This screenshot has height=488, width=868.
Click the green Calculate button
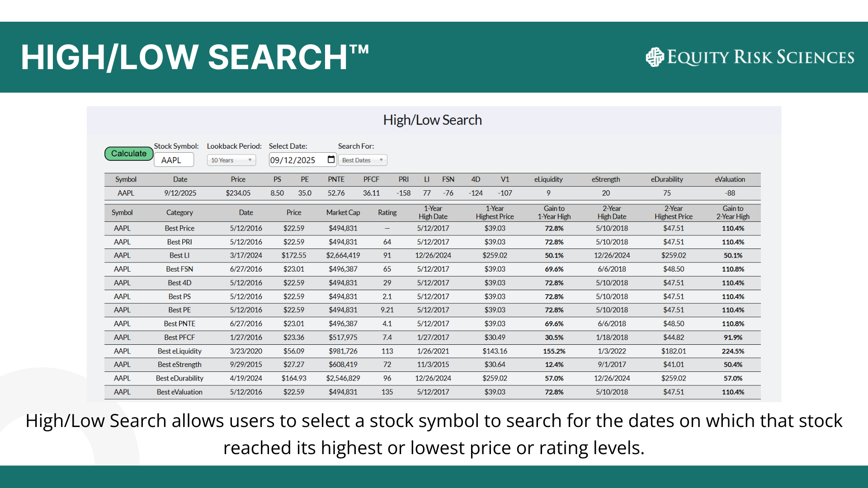(129, 154)
